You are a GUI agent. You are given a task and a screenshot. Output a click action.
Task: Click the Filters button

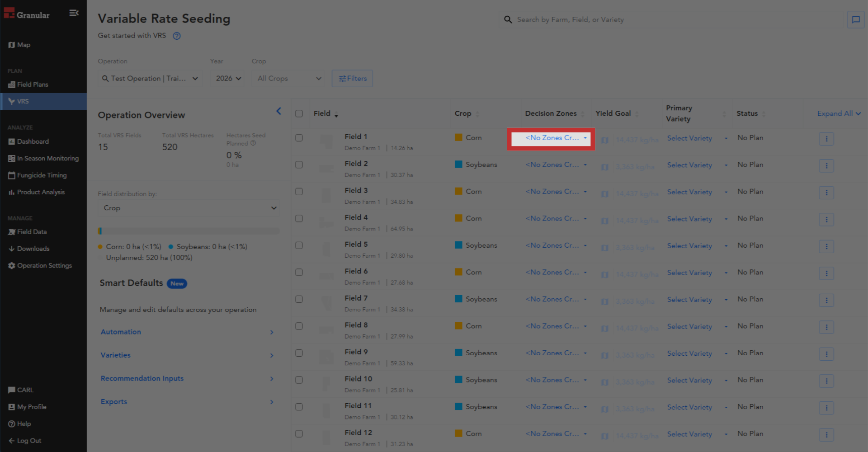click(x=352, y=79)
